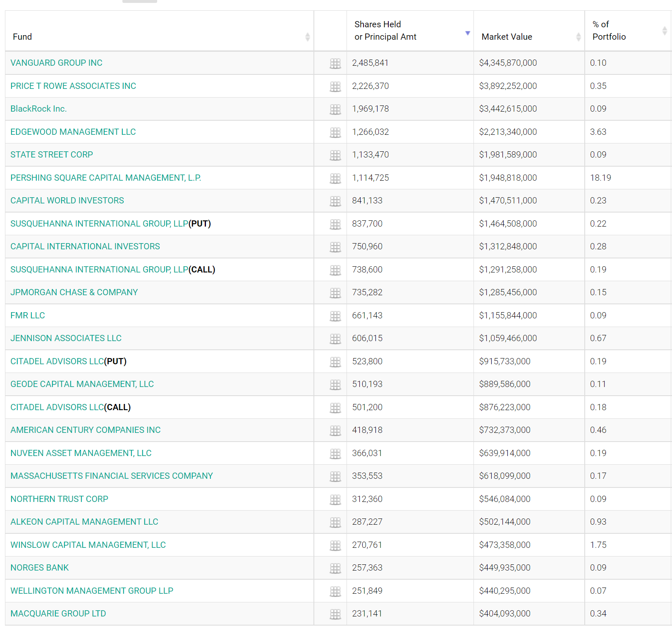Viewport: 672px width, 633px height.
Task: Select Pershing Square portfolio value 18.19
Action: [600, 178]
